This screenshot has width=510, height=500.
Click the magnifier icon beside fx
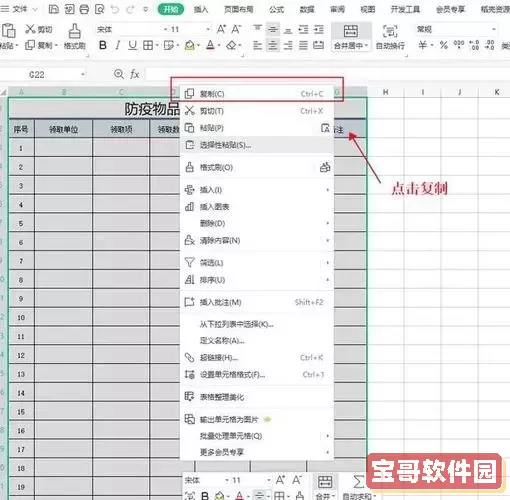click(x=119, y=74)
